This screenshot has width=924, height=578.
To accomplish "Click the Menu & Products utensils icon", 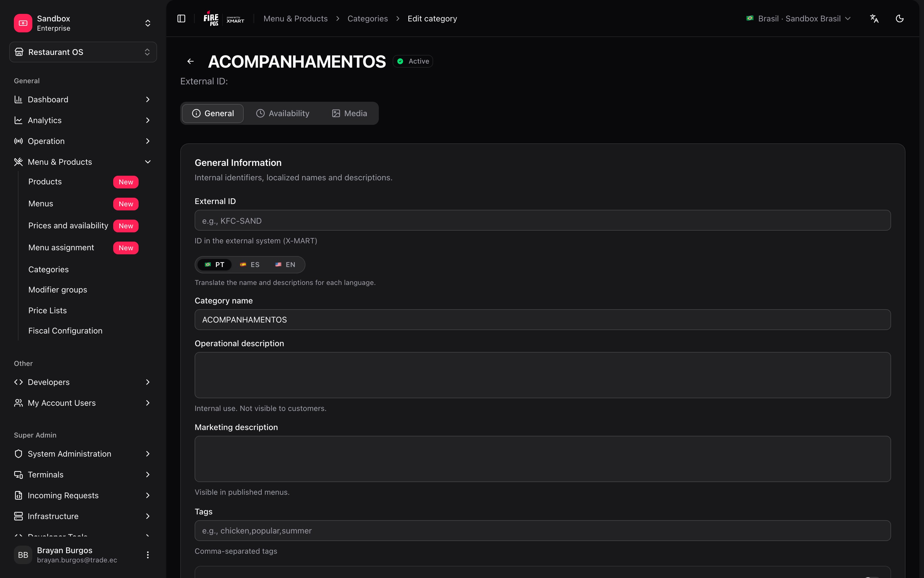I will pos(18,162).
